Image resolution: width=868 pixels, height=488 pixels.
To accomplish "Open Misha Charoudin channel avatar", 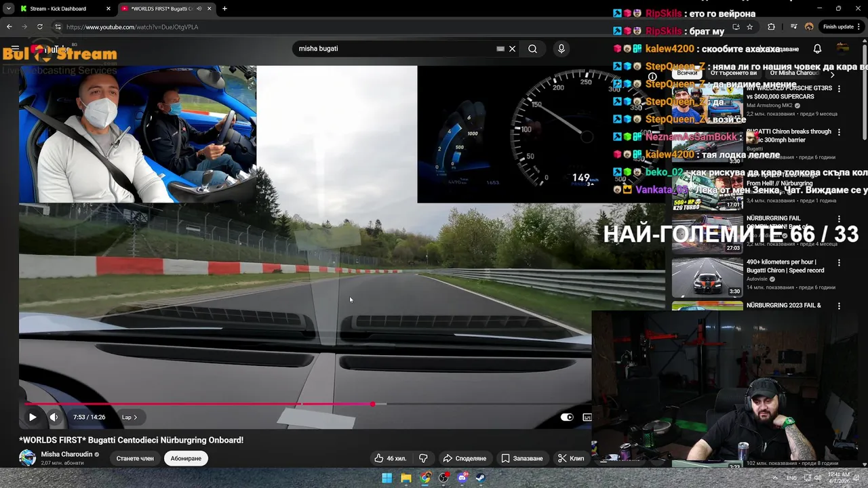I will (28, 458).
